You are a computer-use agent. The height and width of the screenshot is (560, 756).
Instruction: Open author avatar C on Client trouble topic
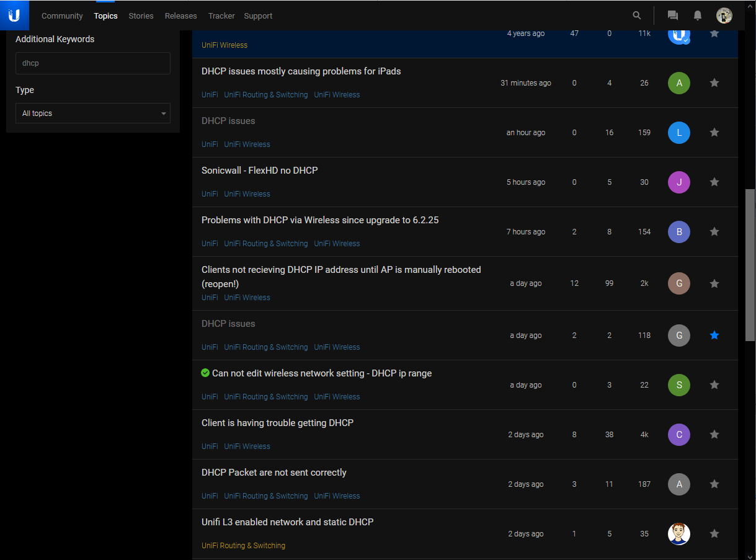[679, 435]
